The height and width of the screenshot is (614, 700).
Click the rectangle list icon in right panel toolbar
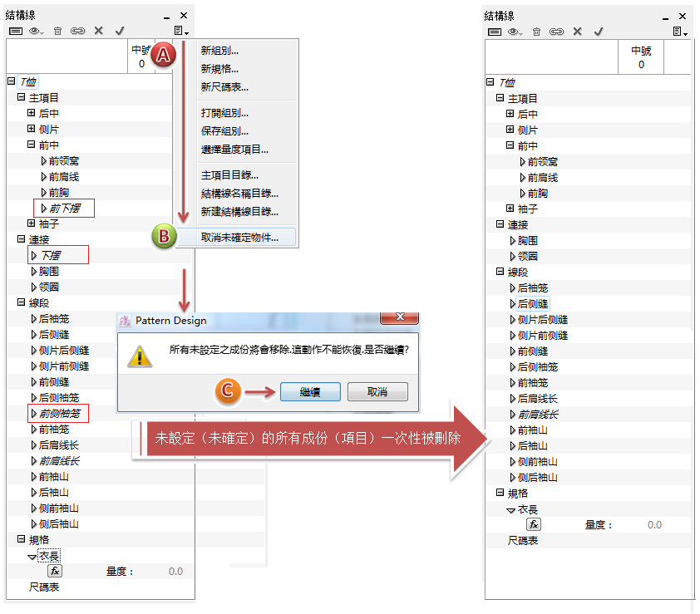coord(494,32)
